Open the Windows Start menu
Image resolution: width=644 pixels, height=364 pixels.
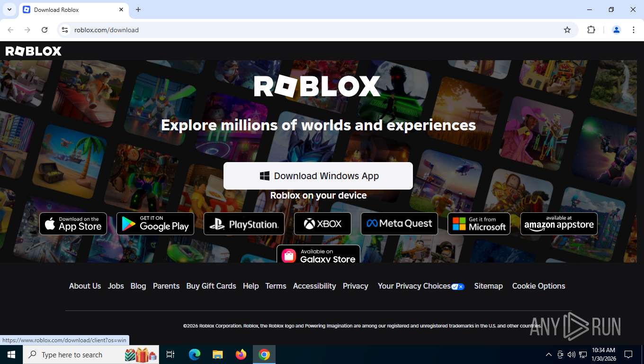11,355
